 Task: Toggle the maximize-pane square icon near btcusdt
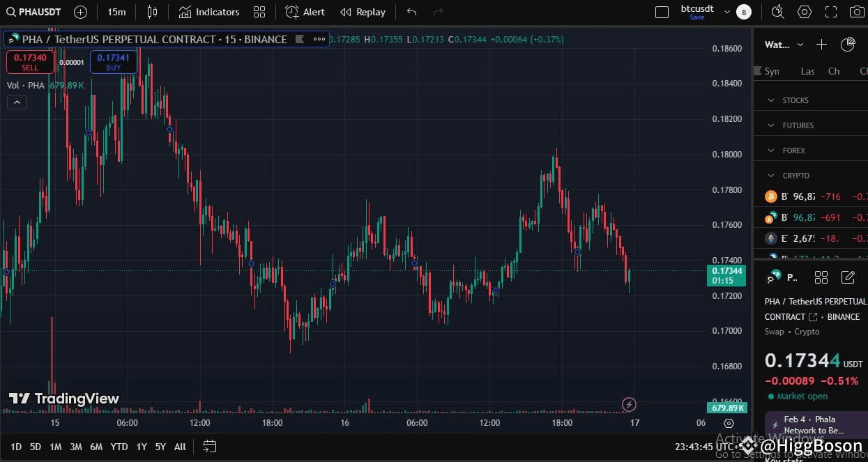click(662, 11)
